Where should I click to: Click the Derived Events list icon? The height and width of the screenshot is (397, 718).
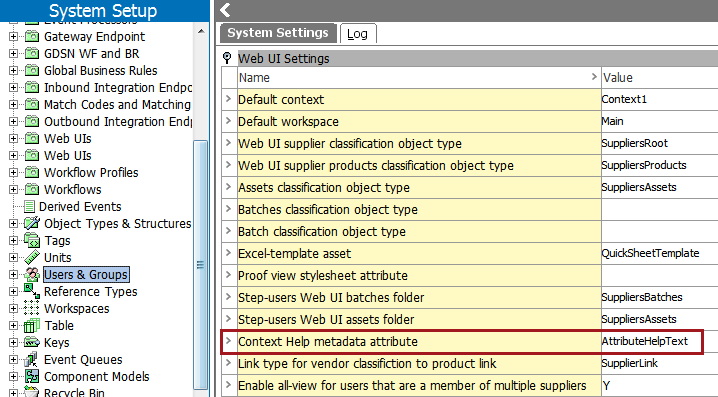29,207
